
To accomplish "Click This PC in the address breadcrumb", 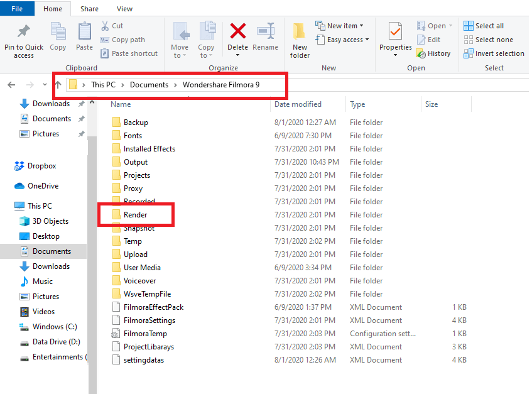I will pos(103,85).
